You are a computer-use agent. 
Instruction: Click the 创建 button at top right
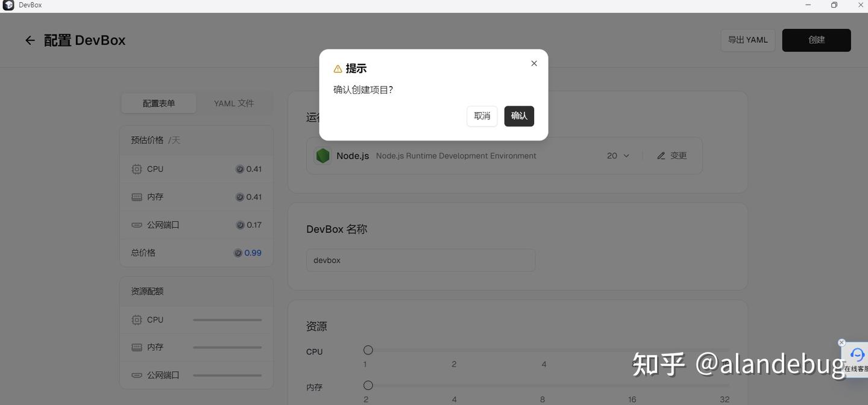coord(816,40)
